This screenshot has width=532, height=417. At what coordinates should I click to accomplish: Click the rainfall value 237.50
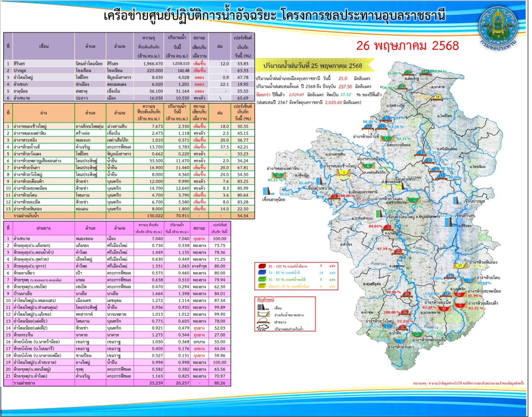click(345, 87)
